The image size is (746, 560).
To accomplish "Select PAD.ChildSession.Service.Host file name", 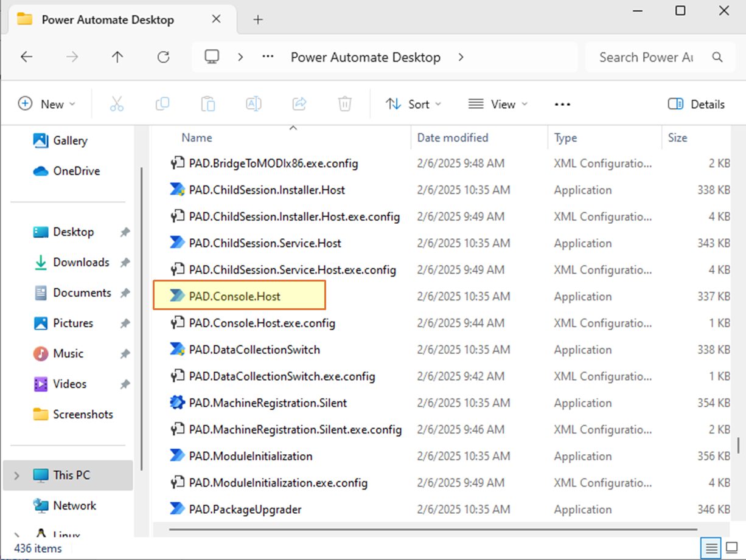I will click(x=265, y=243).
